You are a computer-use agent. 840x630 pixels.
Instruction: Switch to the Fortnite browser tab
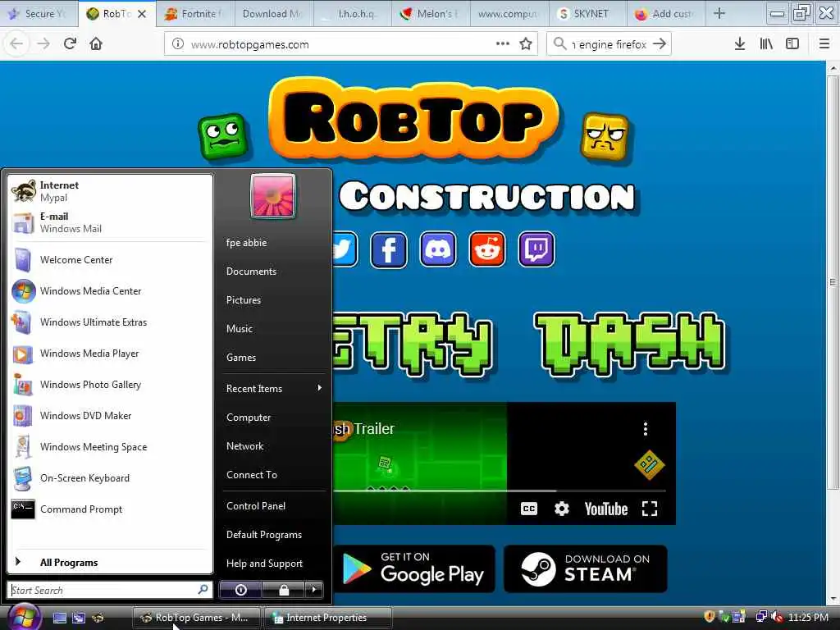click(195, 14)
